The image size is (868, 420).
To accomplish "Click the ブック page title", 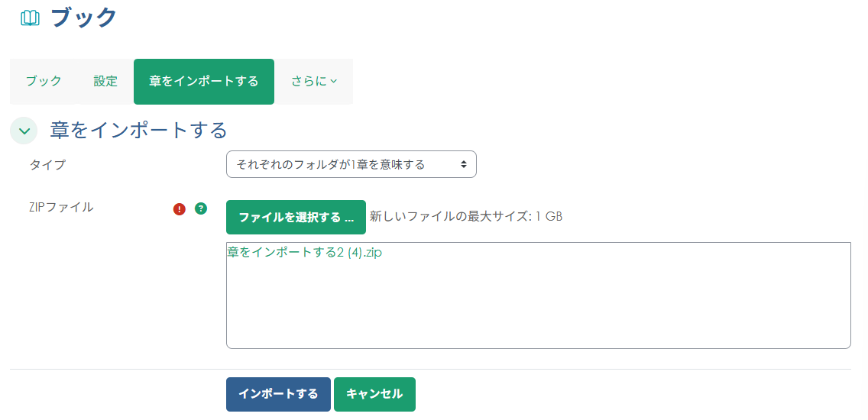I will [x=84, y=18].
